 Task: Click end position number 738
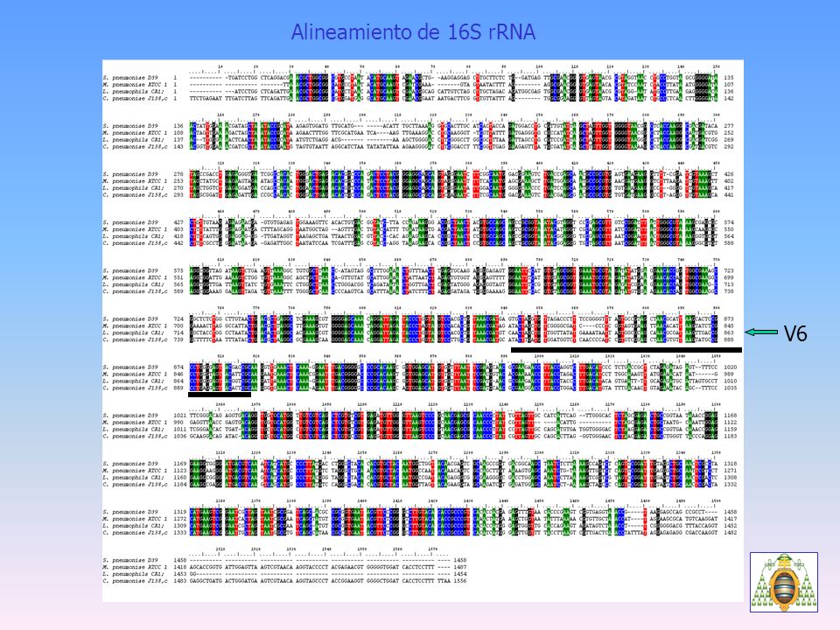coord(729,291)
